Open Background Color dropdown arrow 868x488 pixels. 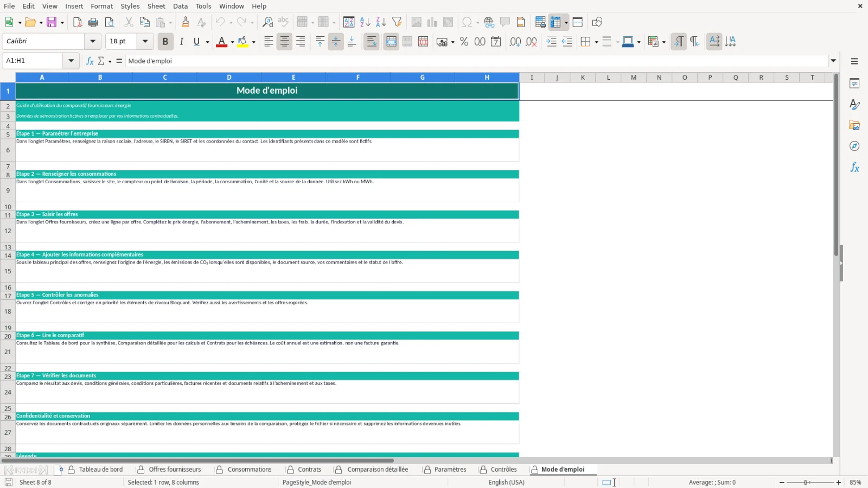pyautogui.click(x=253, y=42)
